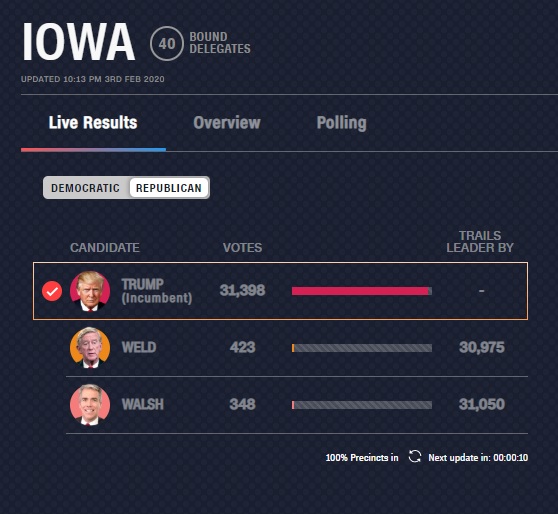
Task: Click the WELD candidate name
Action: pos(139,347)
